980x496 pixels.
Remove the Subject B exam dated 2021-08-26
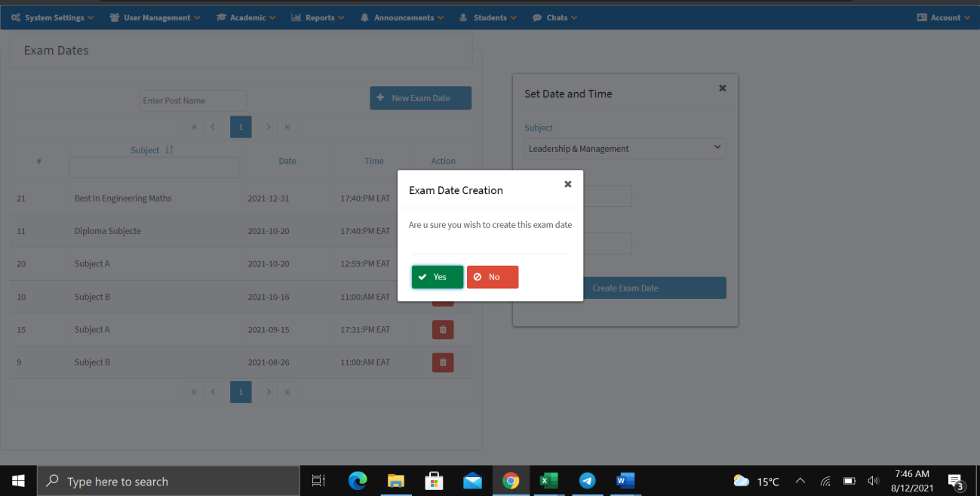click(443, 362)
